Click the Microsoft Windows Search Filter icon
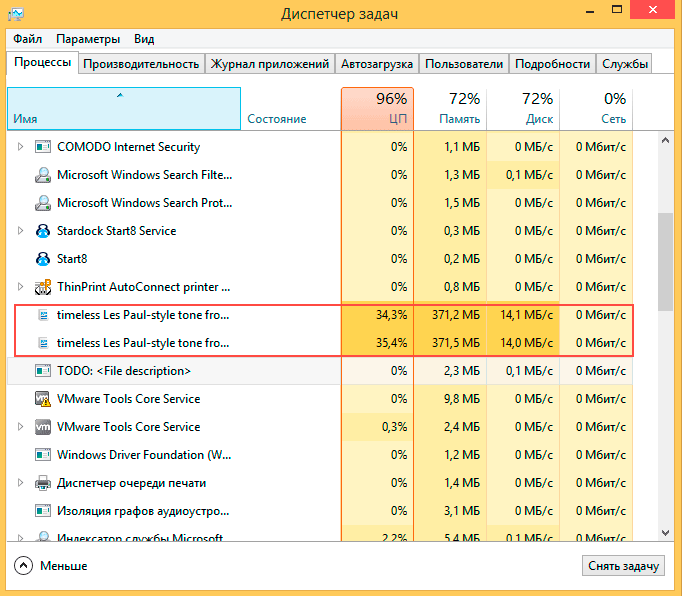Image resolution: width=682 pixels, height=596 pixels. (x=43, y=175)
